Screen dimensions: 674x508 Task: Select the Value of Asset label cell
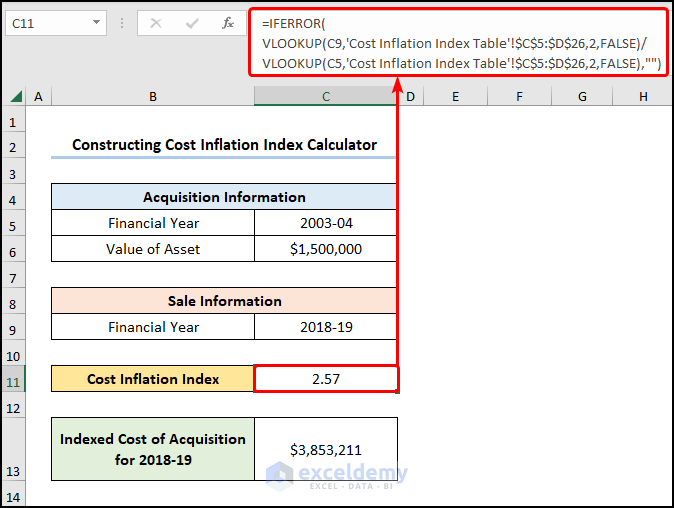153,249
